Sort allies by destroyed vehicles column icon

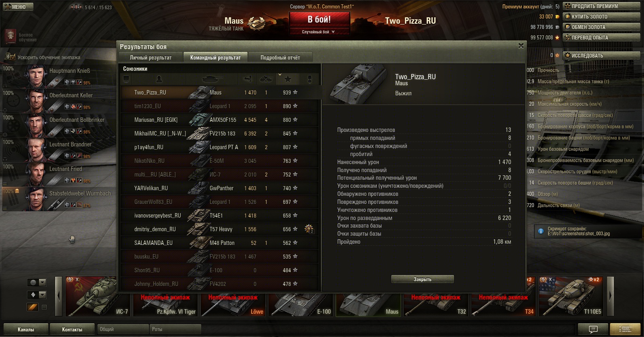tap(266, 79)
